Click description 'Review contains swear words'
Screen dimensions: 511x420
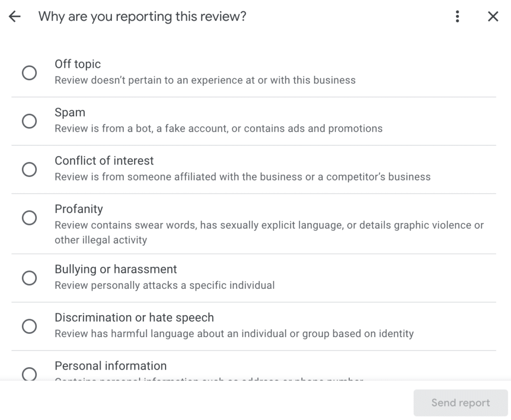[x=269, y=232]
